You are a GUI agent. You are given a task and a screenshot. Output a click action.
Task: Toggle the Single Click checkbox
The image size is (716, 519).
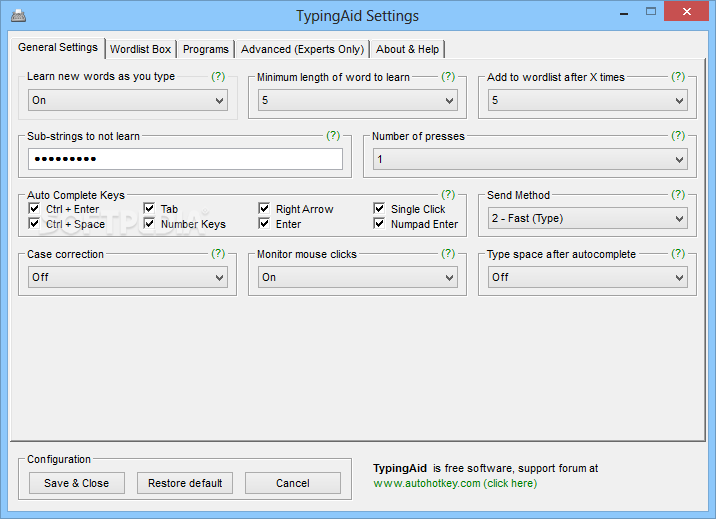379,209
